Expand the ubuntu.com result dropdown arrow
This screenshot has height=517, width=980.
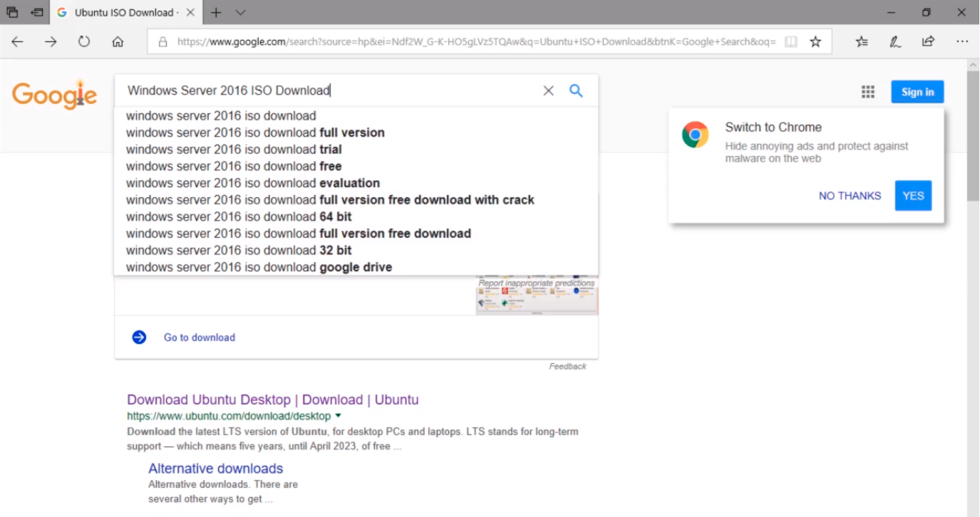coord(339,416)
